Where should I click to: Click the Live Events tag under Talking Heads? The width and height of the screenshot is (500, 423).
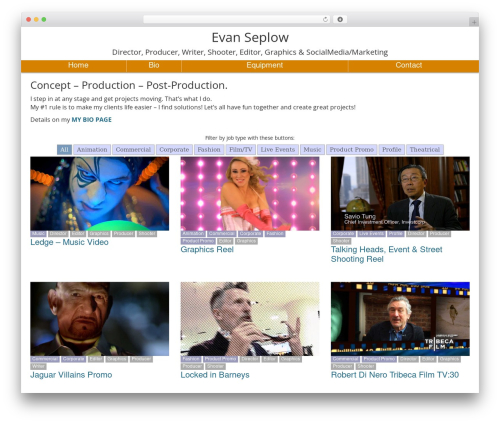tap(372, 234)
